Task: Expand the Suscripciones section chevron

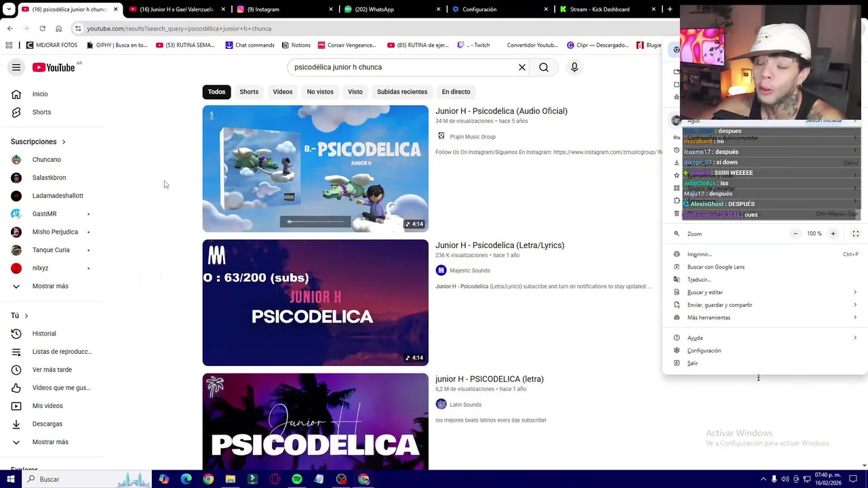Action: click(64, 142)
